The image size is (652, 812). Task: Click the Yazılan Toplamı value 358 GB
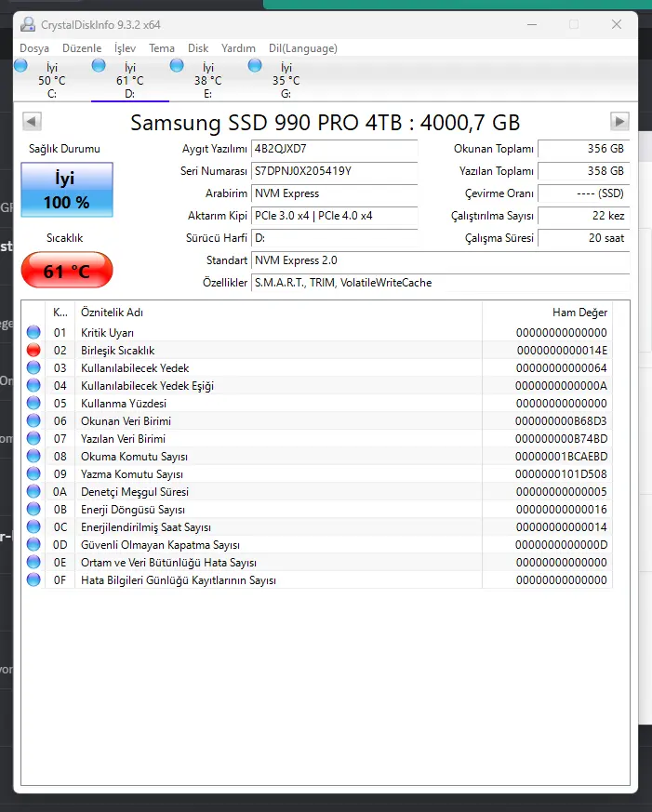584,171
